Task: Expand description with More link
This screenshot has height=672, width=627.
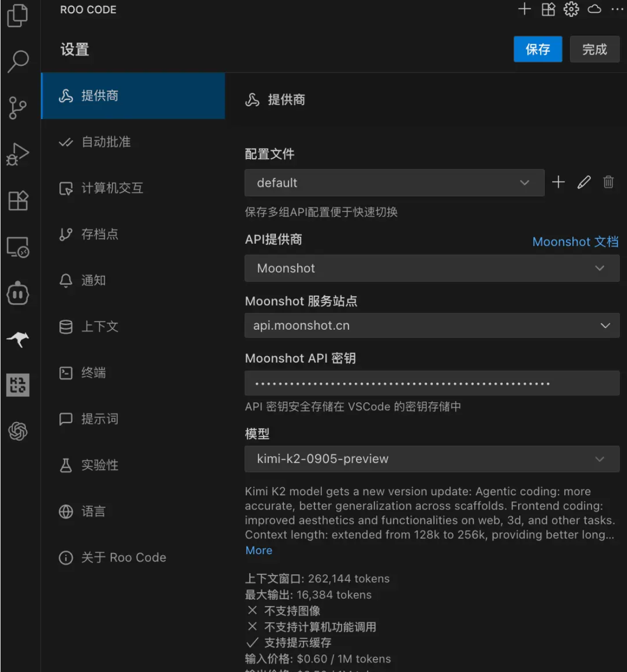Action: click(x=259, y=550)
